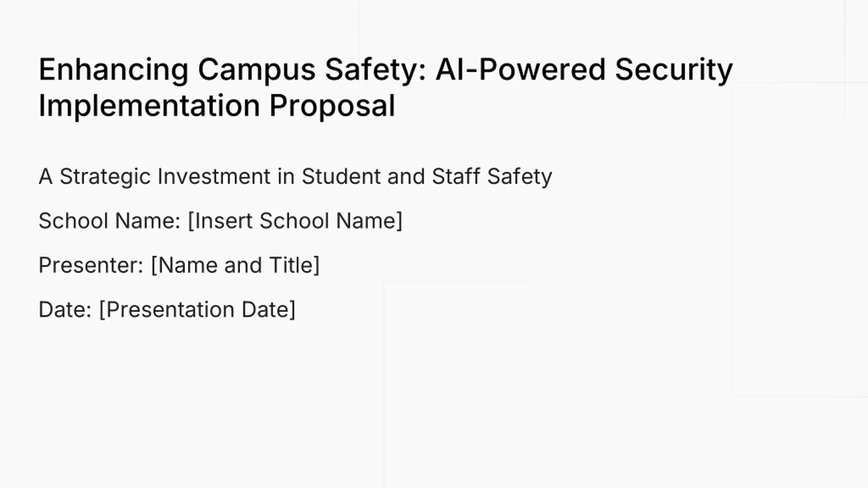Click "Student and Staff Safety" subtitle text

pyautogui.click(x=427, y=177)
